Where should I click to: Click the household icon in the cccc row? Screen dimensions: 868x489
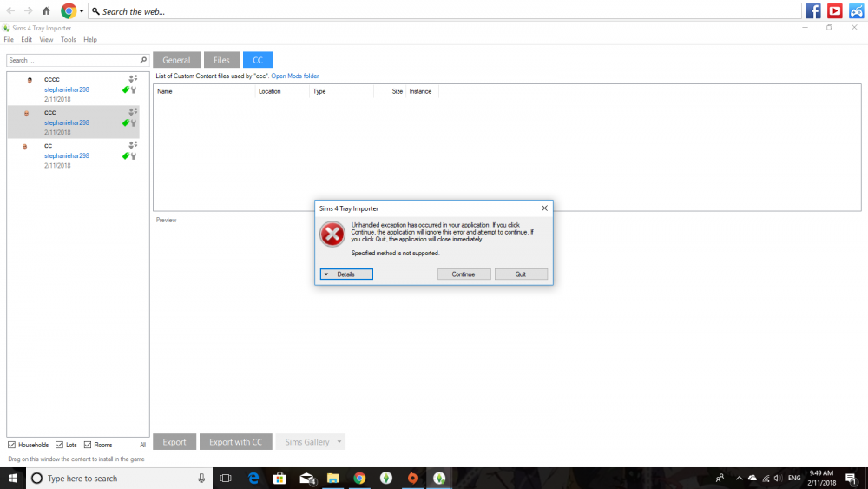pyautogui.click(x=133, y=79)
